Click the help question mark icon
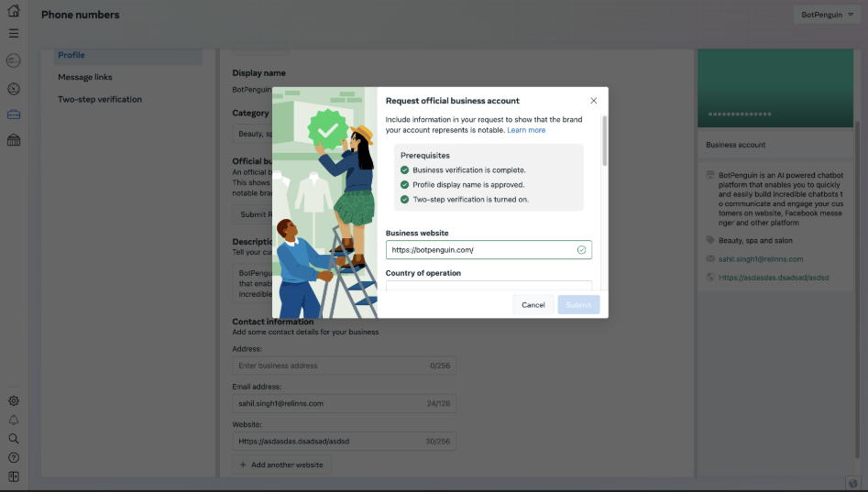Viewport: 868px width, 492px height. (13, 457)
